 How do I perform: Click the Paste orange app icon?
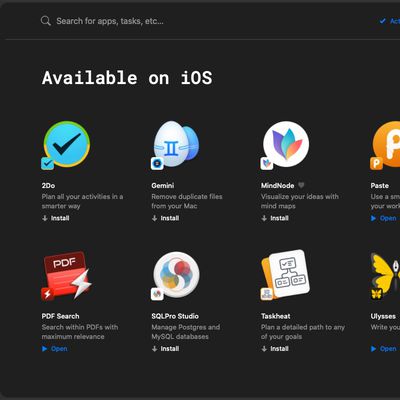(x=386, y=144)
